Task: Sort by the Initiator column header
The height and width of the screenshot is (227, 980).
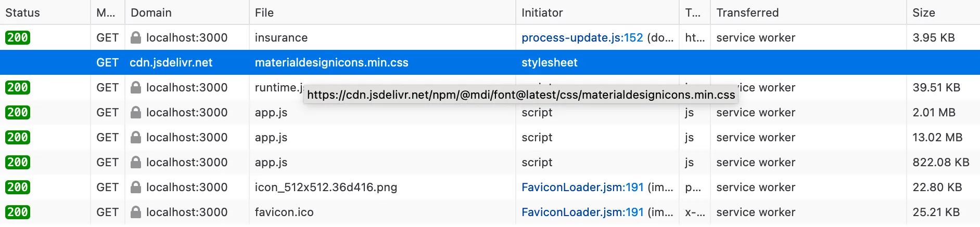Action: (542, 12)
